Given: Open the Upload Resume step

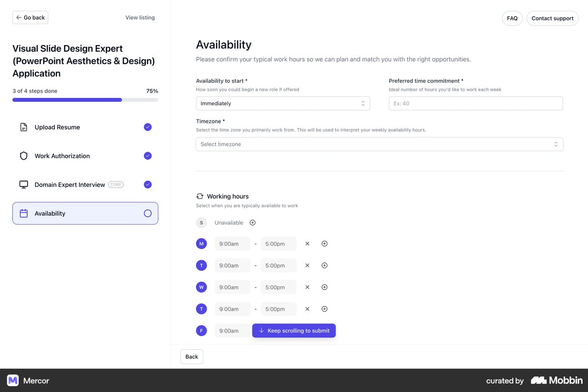Looking at the screenshot, I should (x=85, y=127).
